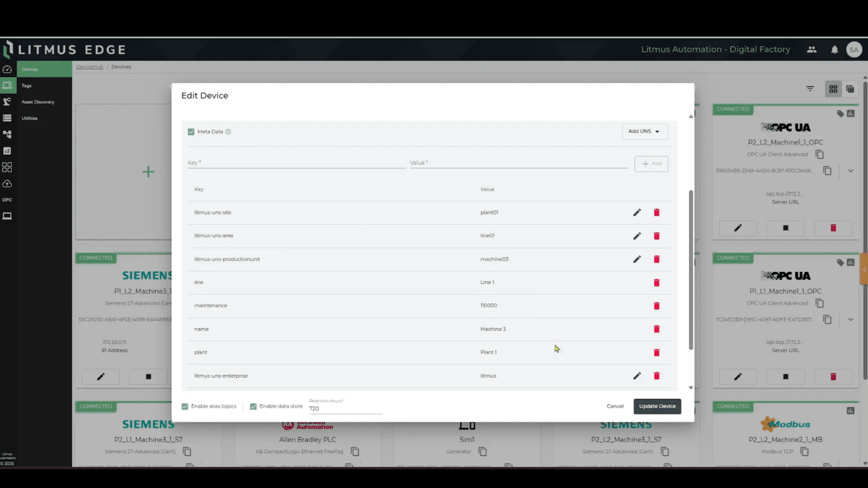
Task: Delete the maintenance metadata row
Action: tap(657, 306)
